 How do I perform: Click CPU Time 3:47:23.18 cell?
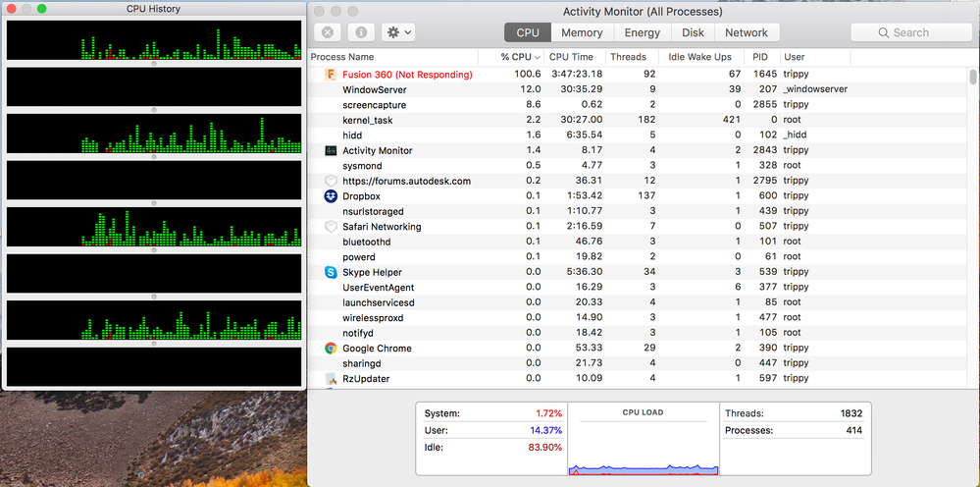577,75
